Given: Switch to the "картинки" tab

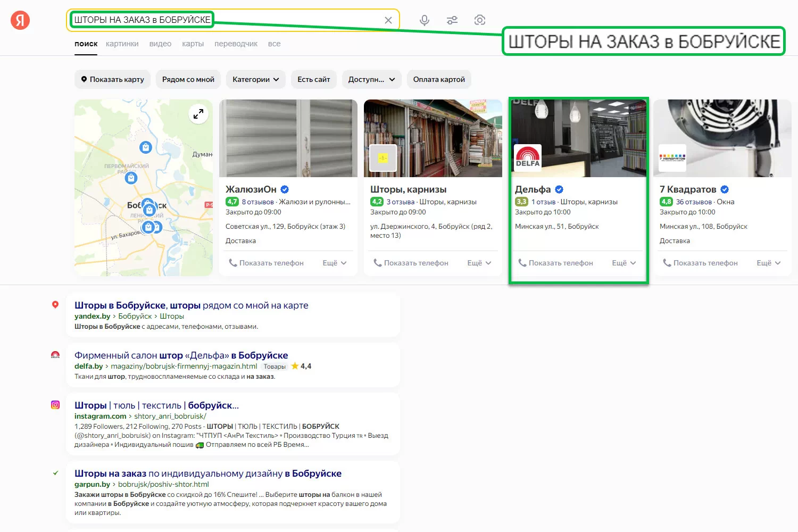Looking at the screenshot, I should pyautogui.click(x=122, y=44).
